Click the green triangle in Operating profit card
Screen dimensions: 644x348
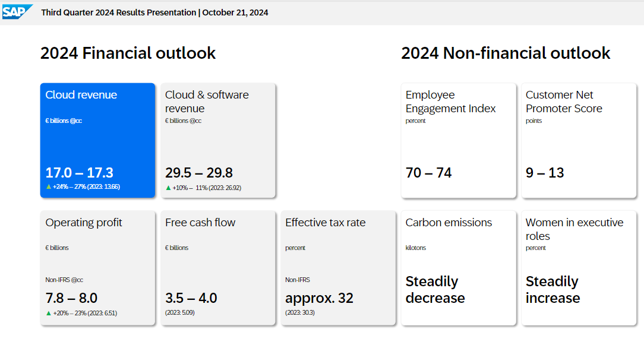[49, 313]
